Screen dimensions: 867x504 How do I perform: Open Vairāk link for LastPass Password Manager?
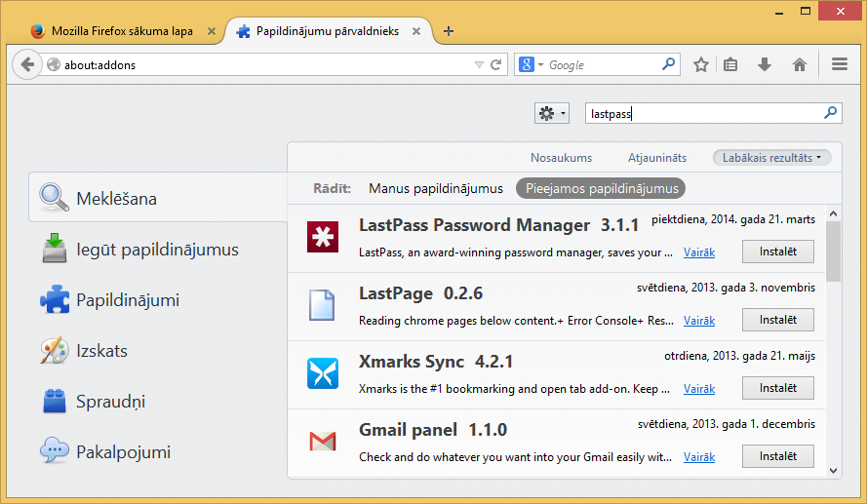tap(699, 252)
